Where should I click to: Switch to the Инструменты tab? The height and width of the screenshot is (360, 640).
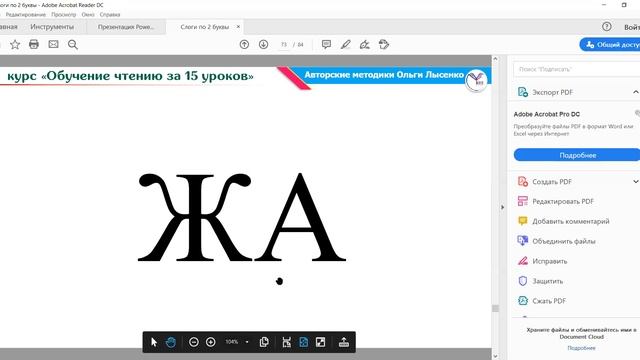click(x=52, y=27)
